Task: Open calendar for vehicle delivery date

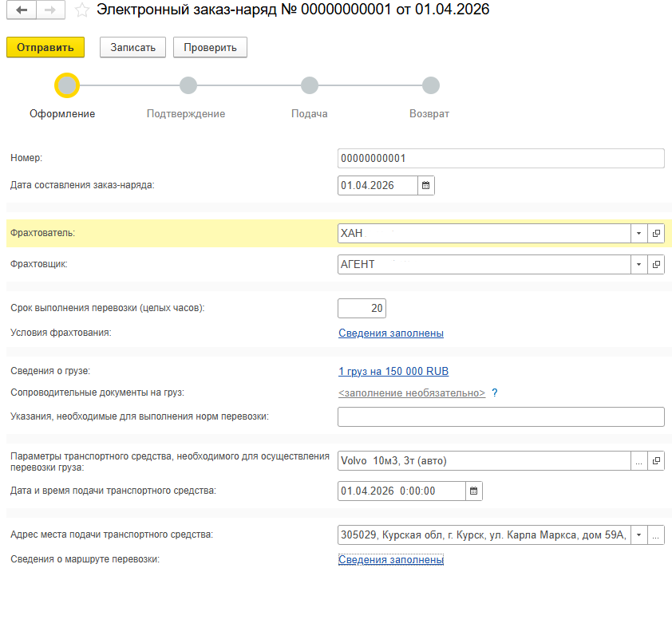Action: pyautogui.click(x=473, y=491)
